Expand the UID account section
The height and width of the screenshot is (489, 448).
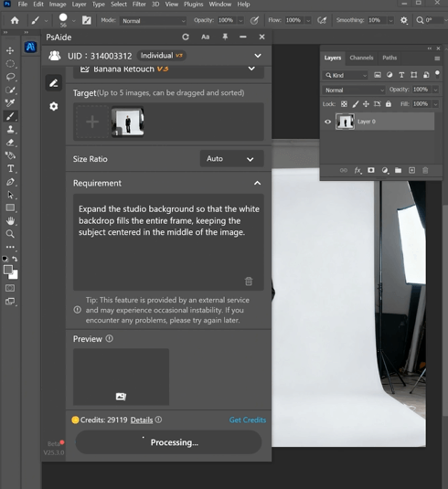258,56
